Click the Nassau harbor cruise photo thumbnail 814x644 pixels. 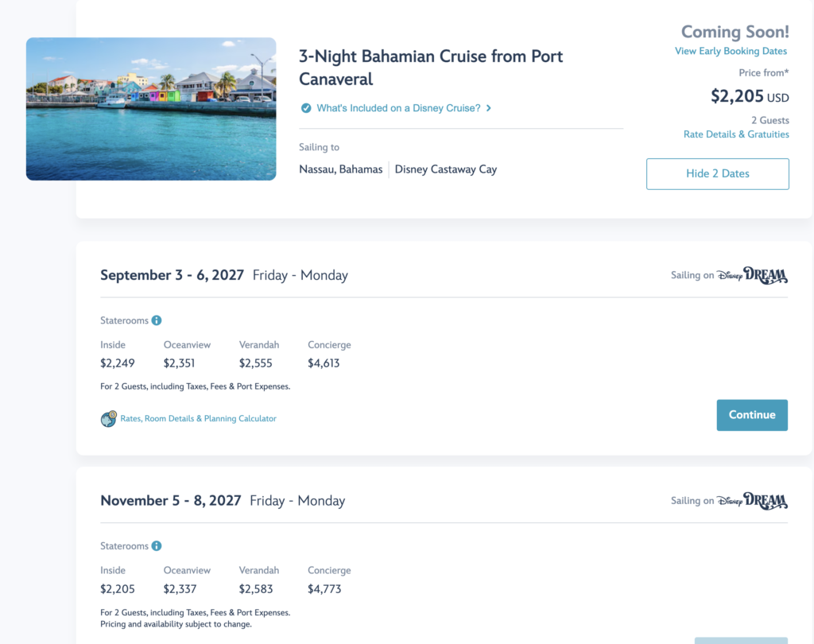pos(151,109)
